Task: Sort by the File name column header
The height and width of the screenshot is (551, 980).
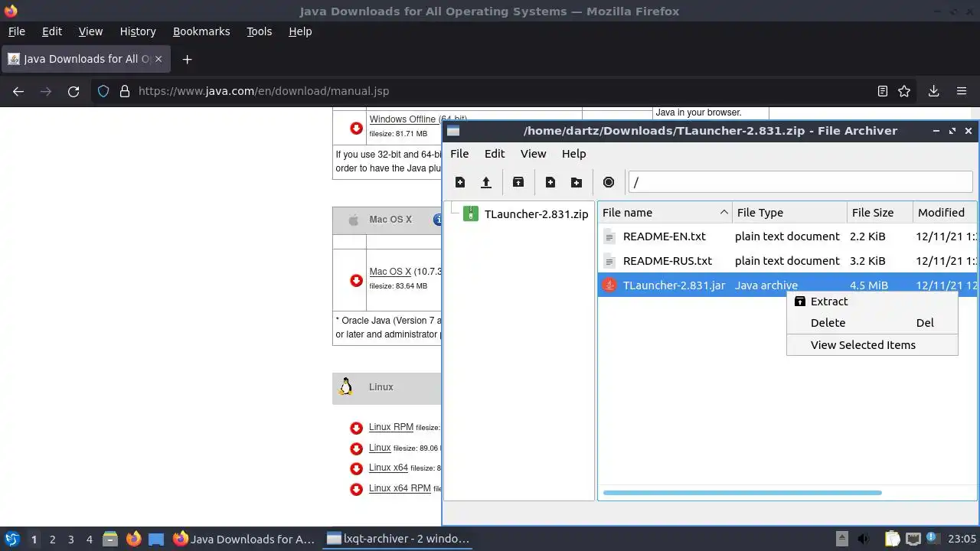Action: 665,213
